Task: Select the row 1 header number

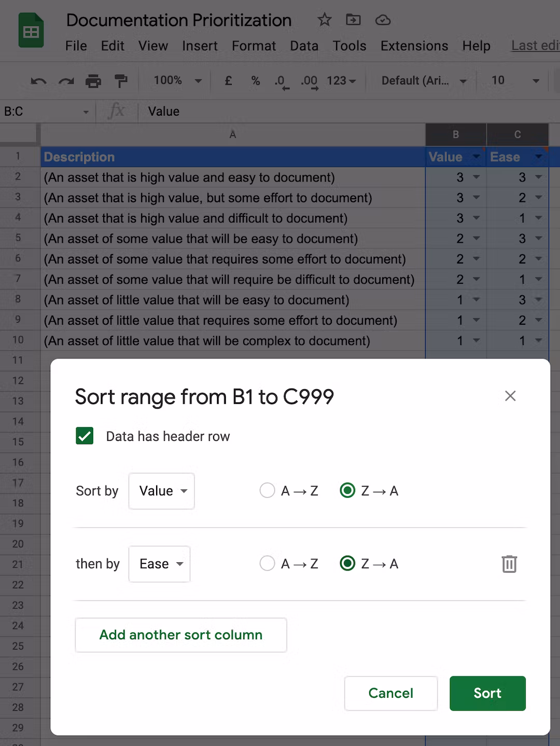Action: point(18,156)
